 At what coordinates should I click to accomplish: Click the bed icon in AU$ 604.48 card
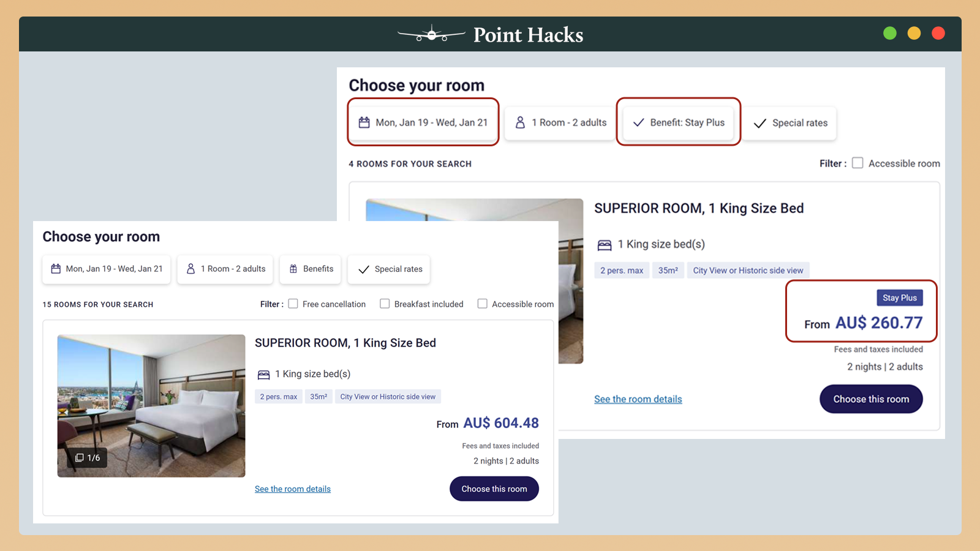click(x=263, y=375)
